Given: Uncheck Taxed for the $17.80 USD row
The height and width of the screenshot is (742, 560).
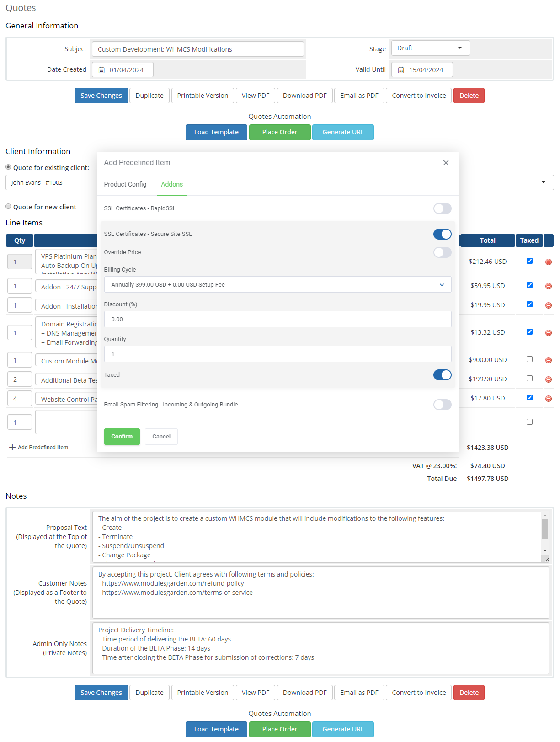Looking at the screenshot, I should (529, 398).
